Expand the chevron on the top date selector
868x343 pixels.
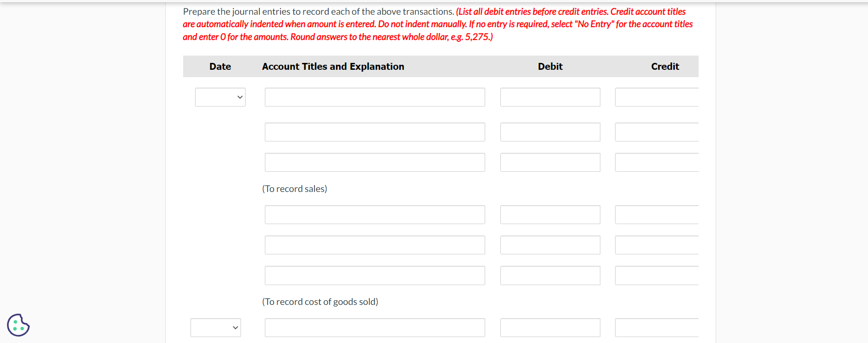point(241,97)
